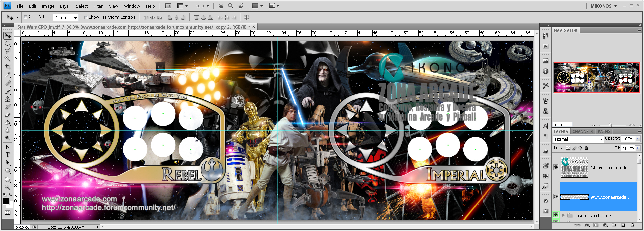Enable the Auto-Select checkbox
The height and width of the screenshot is (231, 644).
pyautogui.click(x=26, y=17)
